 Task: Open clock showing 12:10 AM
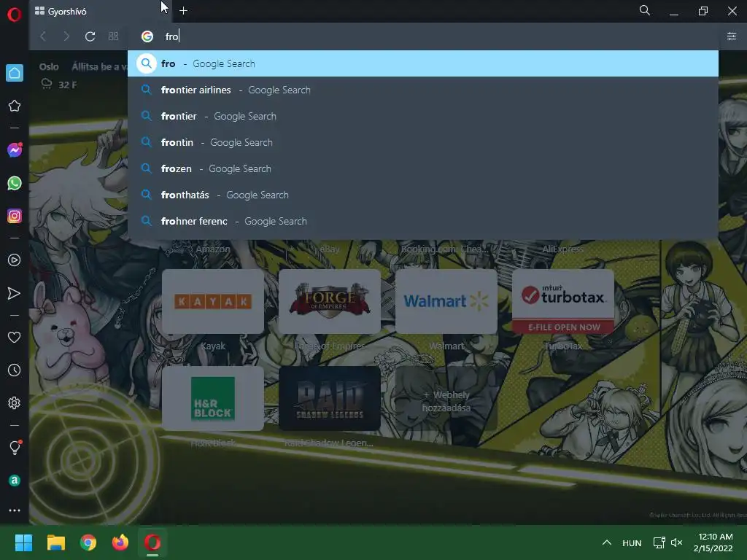(713, 542)
